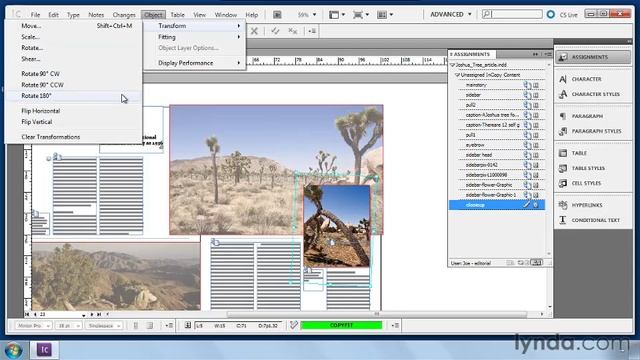Click the InCopy icon in the taskbar

(x=44, y=350)
